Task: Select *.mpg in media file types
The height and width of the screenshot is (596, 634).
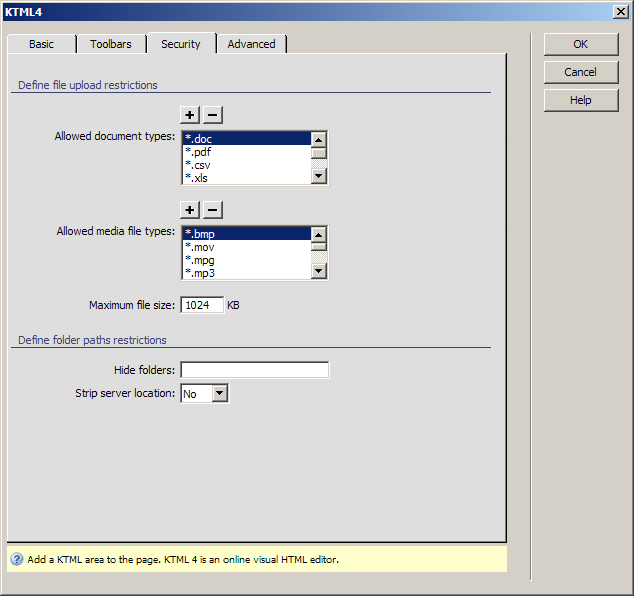Action: pyautogui.click(x=247, y=260)
